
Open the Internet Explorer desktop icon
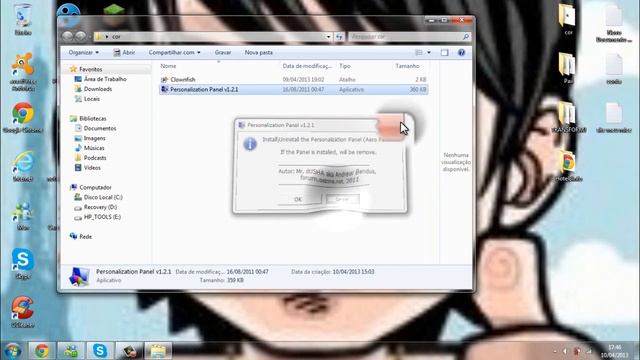(23, 165)
